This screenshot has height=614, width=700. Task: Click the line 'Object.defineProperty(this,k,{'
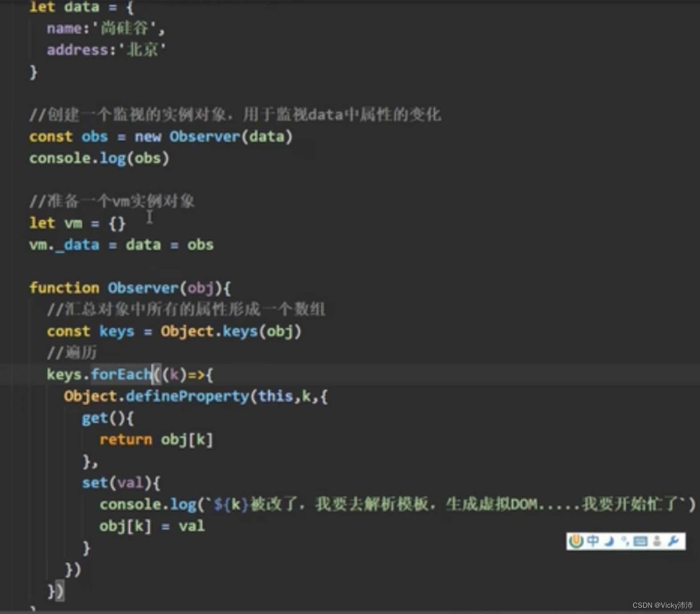coord(196,396)
